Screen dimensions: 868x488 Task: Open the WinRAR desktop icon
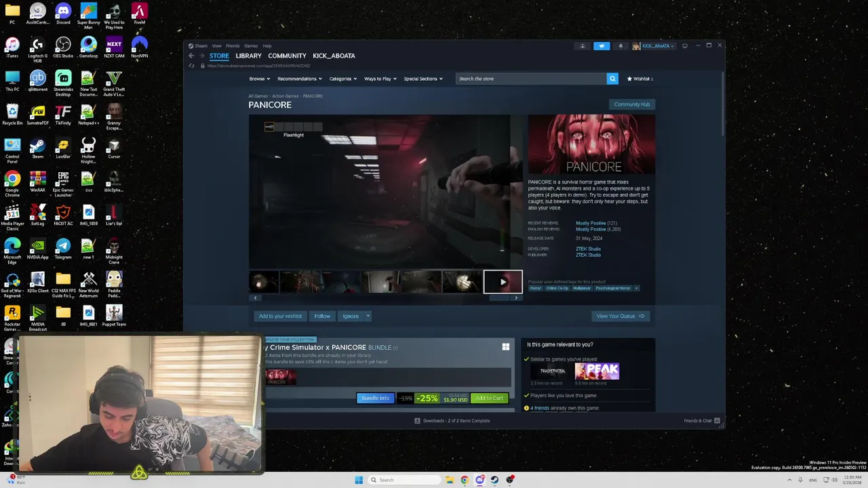pos(38,182)
